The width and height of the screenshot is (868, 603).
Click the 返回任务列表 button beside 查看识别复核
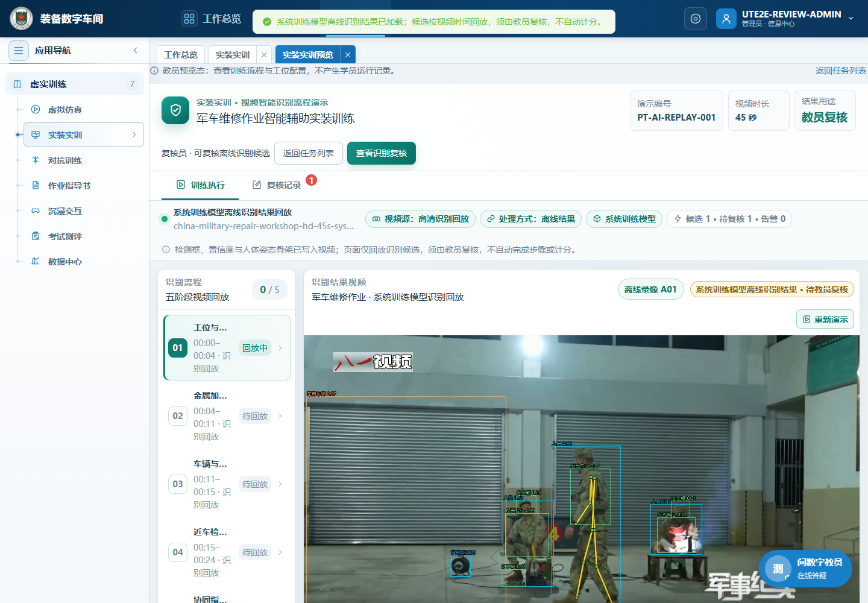[309, 153]
